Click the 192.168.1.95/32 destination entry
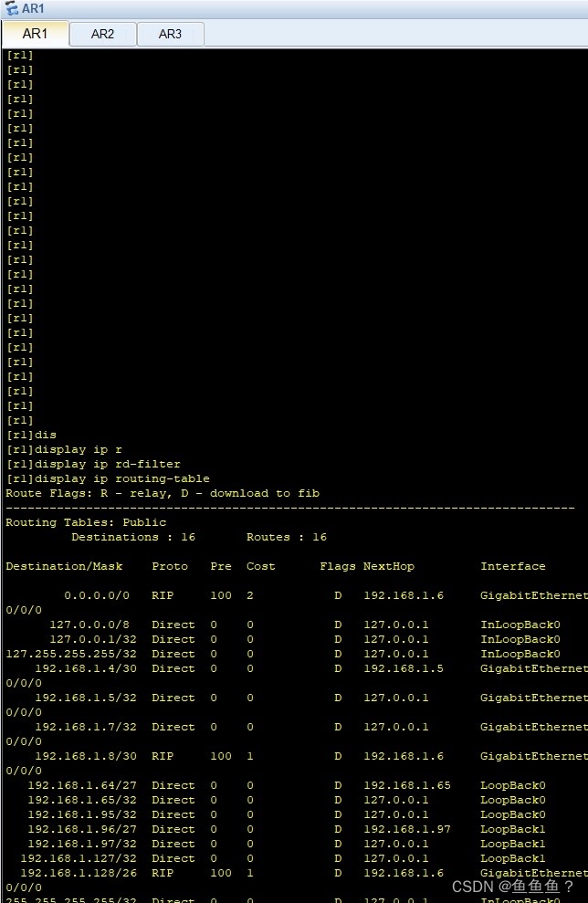Image resolution: width=588 pixels, height=903 pixels. pos(82,814)
